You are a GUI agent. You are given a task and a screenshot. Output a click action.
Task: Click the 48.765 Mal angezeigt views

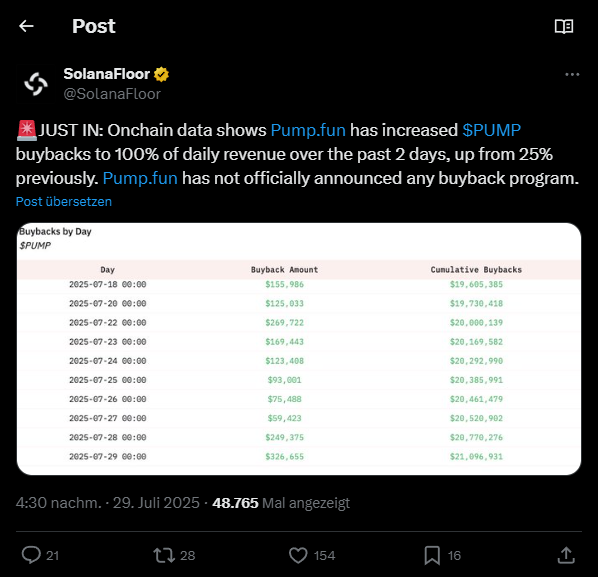point(281,503)
